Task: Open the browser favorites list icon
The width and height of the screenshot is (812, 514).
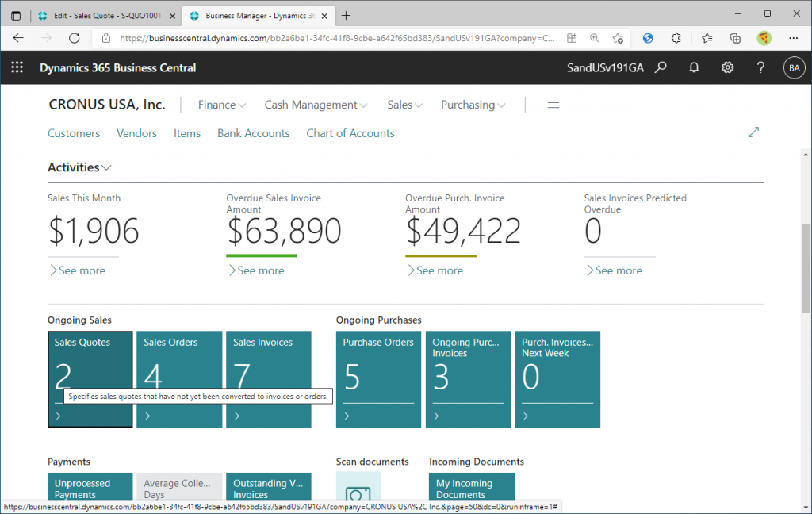Action: coord(707,38)
